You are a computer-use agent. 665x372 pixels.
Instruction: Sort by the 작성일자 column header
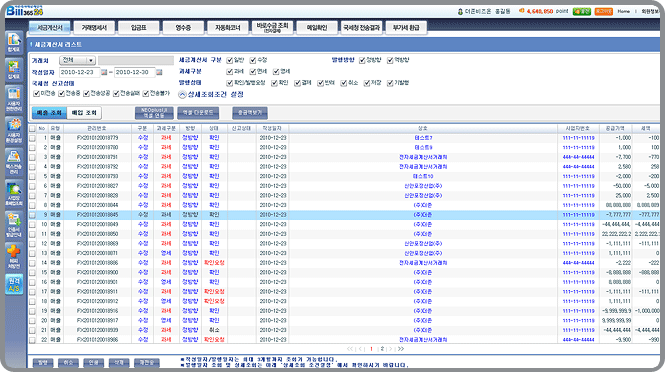pos(272,128)
